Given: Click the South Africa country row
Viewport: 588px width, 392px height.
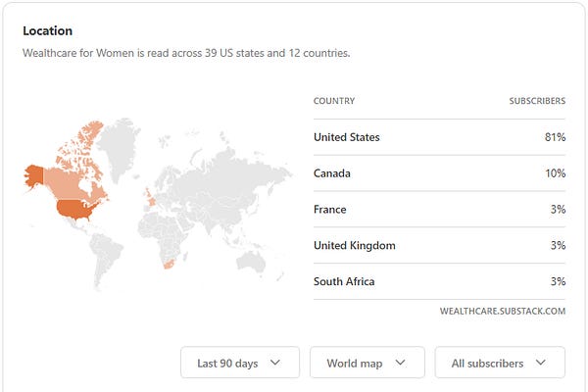Looking at the screenshot, I should click(439, 281).
